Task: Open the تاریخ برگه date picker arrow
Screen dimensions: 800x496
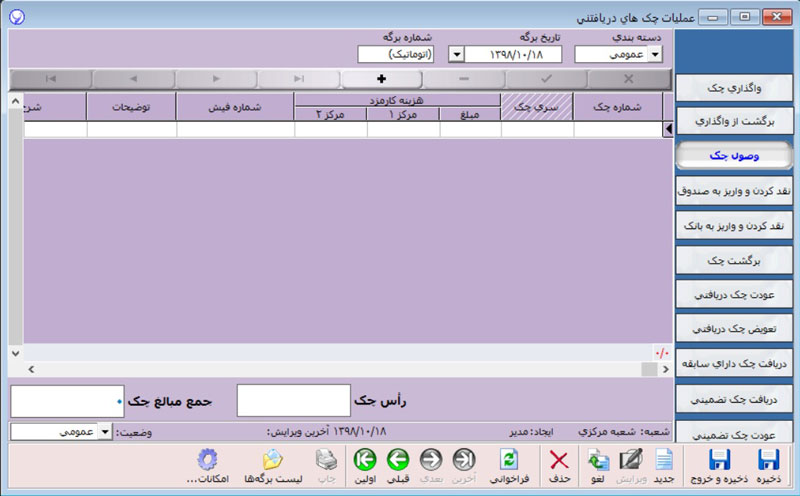Action: [457, 55]
